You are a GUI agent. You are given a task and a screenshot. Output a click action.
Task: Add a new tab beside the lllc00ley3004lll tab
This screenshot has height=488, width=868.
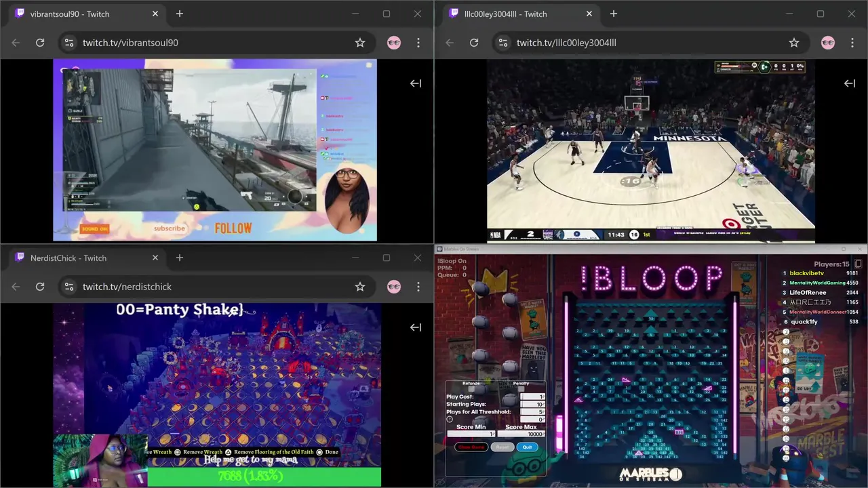pyautogui.click(x=614, y=14)
